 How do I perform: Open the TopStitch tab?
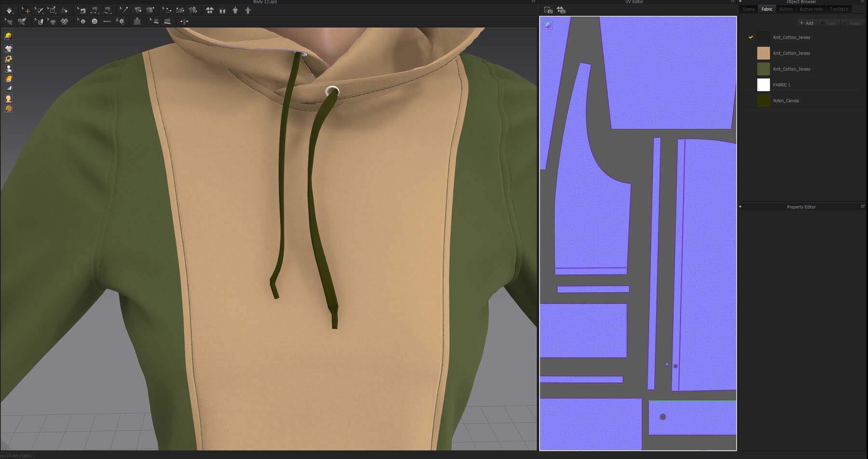click(x=839, y=9)
